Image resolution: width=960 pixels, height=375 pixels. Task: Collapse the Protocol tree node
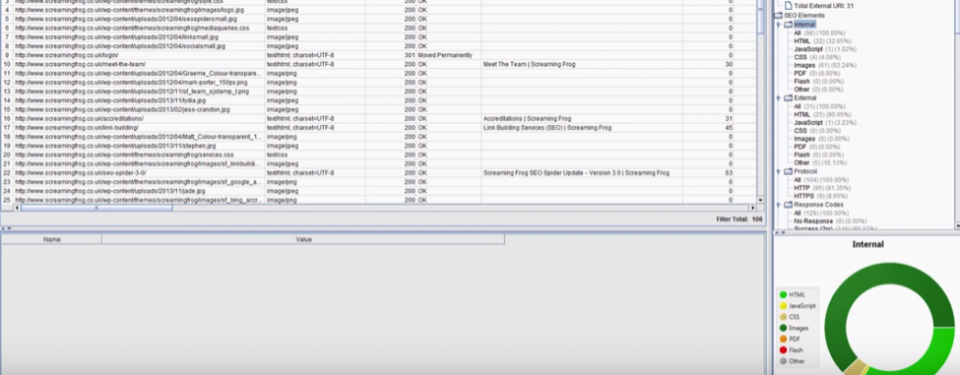[779, 172]
